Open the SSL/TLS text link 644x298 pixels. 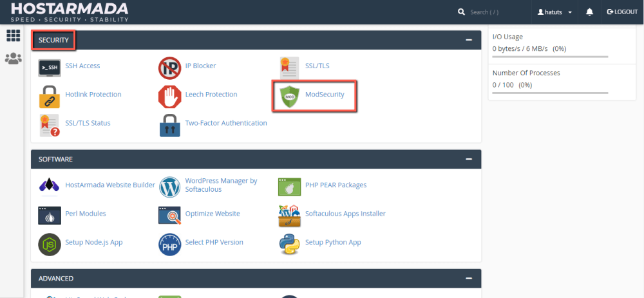click(x=317, y=66)
